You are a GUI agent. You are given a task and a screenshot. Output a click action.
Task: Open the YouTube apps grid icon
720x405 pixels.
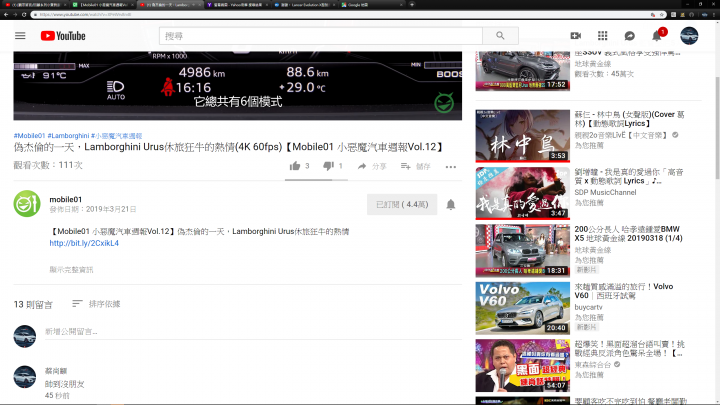(602, 36)
